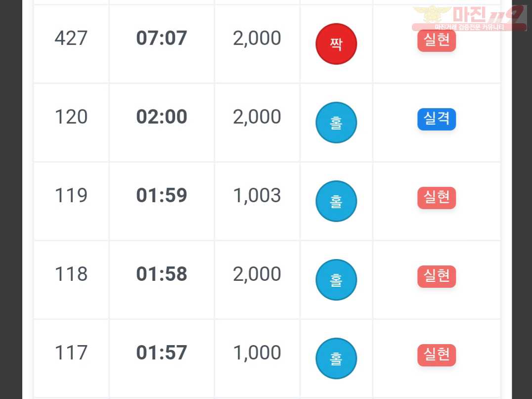
Task: Click the red 실현 badge in row 427
Action: coord(436,41)
